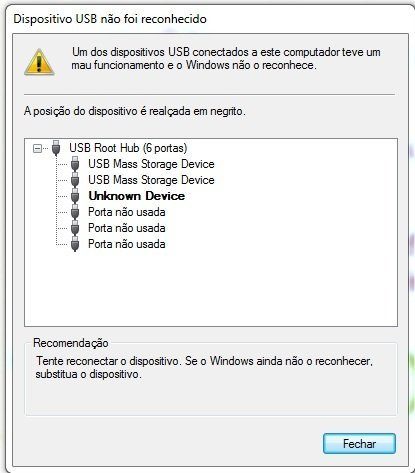The image size is (415, 473).
Task: Click the Unknown Device plug icon
Action: coord(75,196)
